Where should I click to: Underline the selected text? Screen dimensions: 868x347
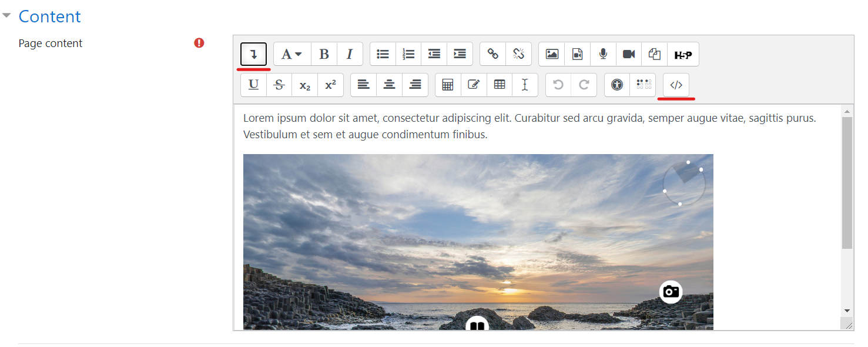pos(253,85)
